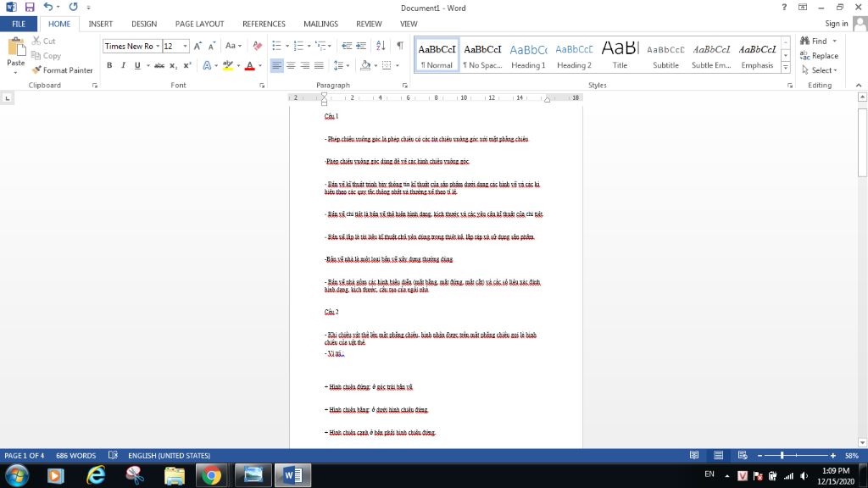Open Change Case dropdown
The width and height of the screenshot is (868, 488).
233,46
